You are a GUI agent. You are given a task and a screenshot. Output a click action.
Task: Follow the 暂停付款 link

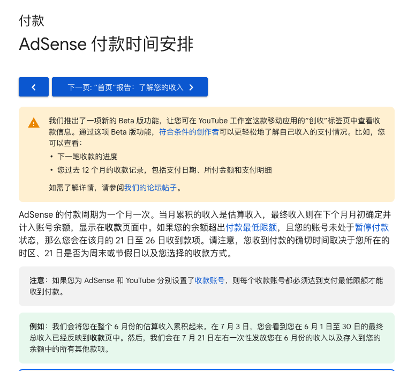coord(372,227)
